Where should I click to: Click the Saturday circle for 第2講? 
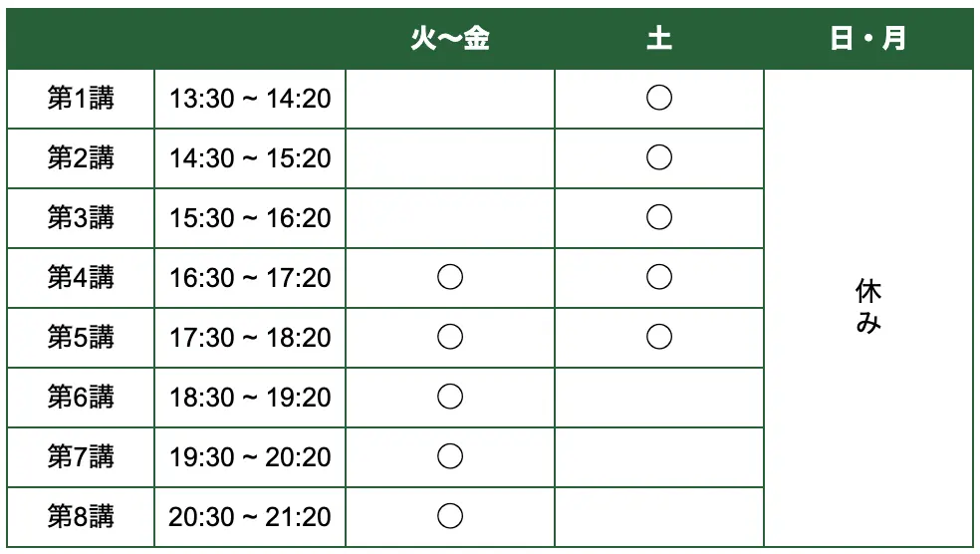click(x=658, y=157)
